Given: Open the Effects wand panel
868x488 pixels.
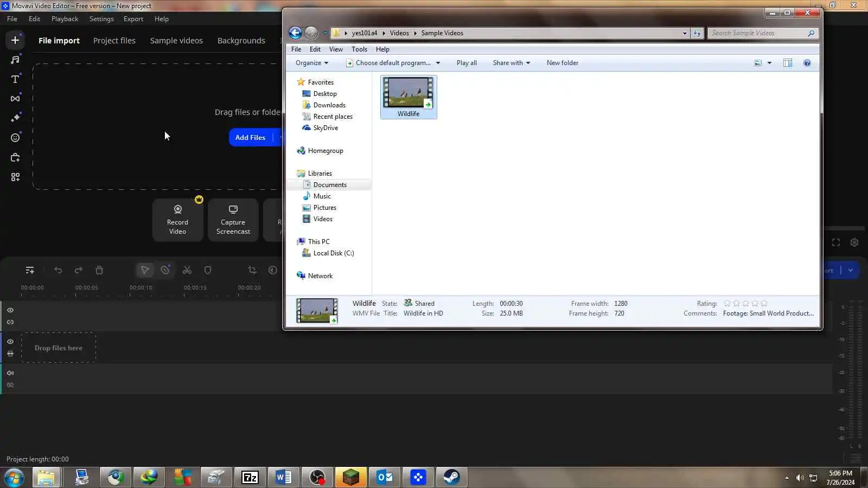Looking at the screenshot, I should pos(15,118).
